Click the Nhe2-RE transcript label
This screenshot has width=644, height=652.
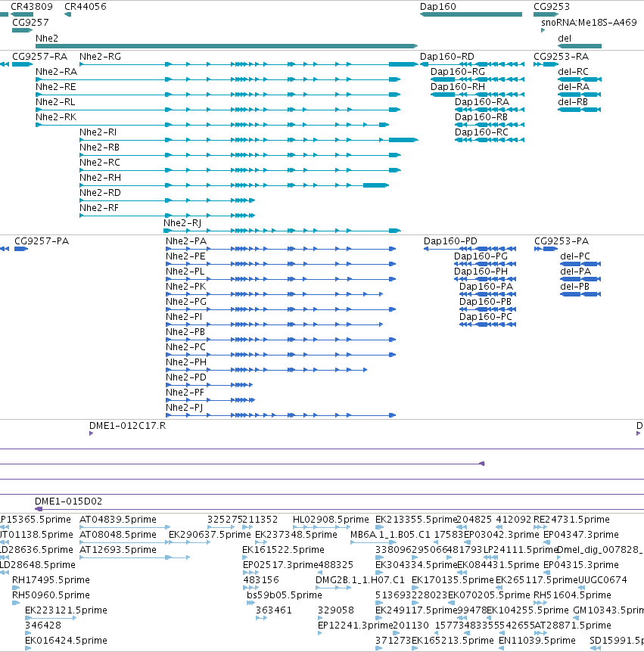(56, 86)
